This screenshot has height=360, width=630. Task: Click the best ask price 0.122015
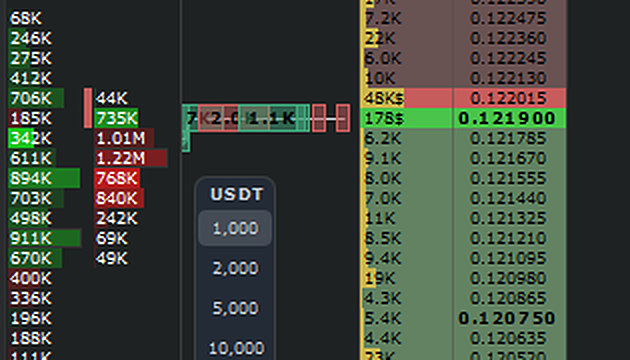508,98
